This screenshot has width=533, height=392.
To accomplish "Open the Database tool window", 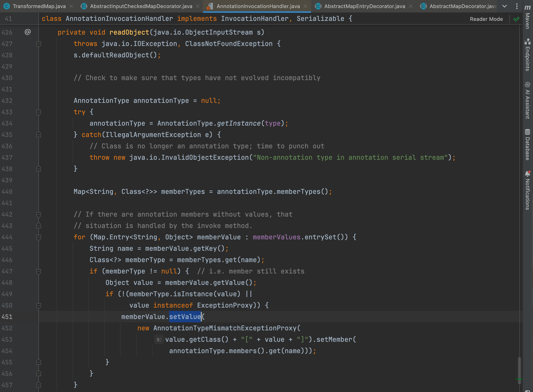I will [x=527, y=145].
